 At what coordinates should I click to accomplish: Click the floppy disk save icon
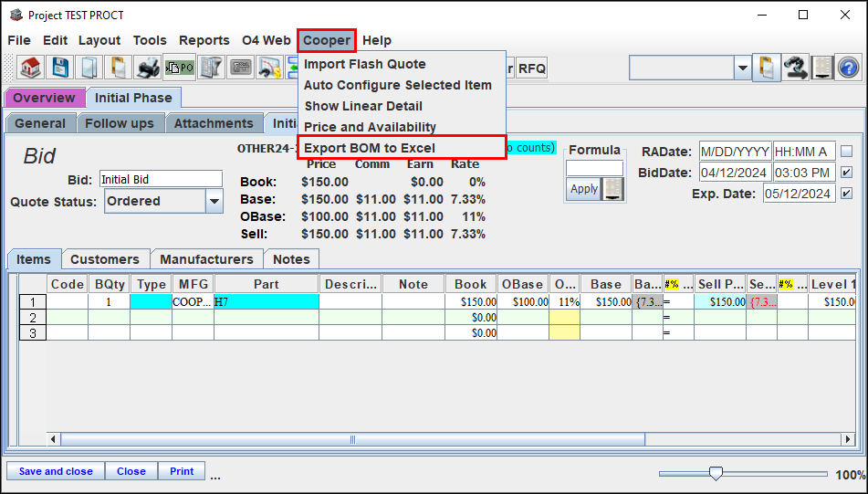click(x=60, y=68)
